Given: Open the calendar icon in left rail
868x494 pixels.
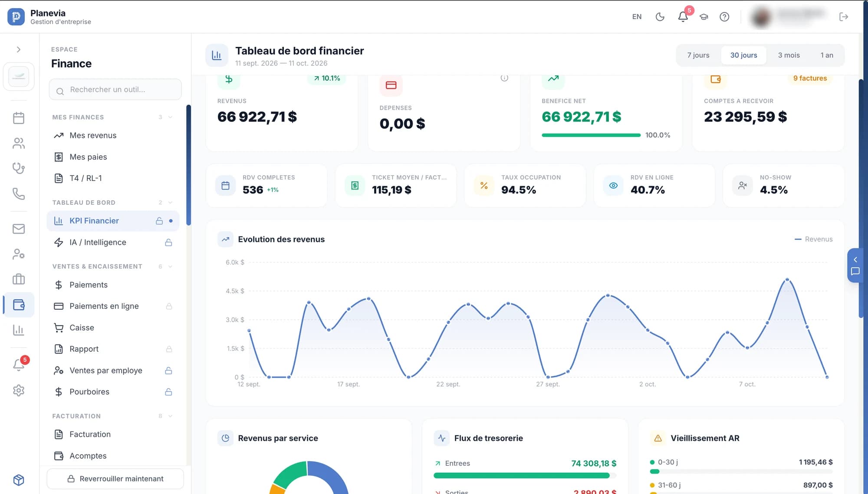Looking at the screenshot, I should (x=19, y=118).
